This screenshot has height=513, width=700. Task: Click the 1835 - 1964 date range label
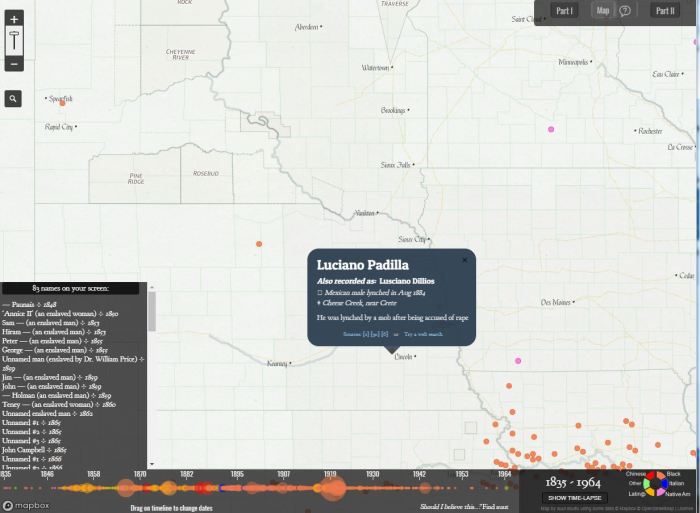click(573, 482)
